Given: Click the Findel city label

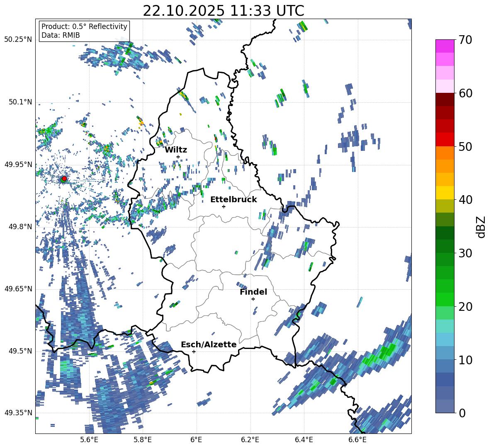Looking at the screenshot, I should coord(253,292).
